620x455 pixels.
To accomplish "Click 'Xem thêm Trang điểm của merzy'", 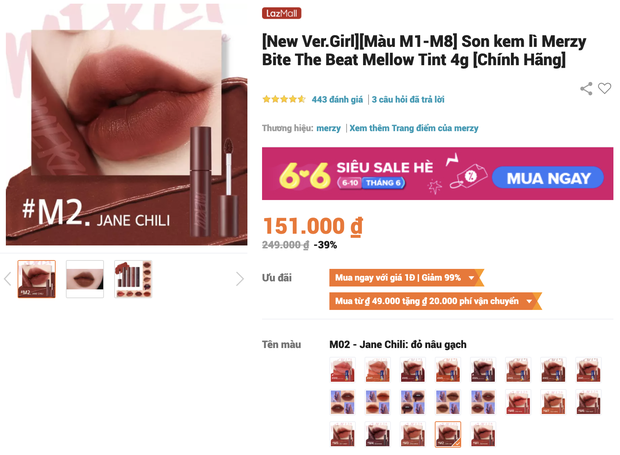I will click(x=414, y=128).
